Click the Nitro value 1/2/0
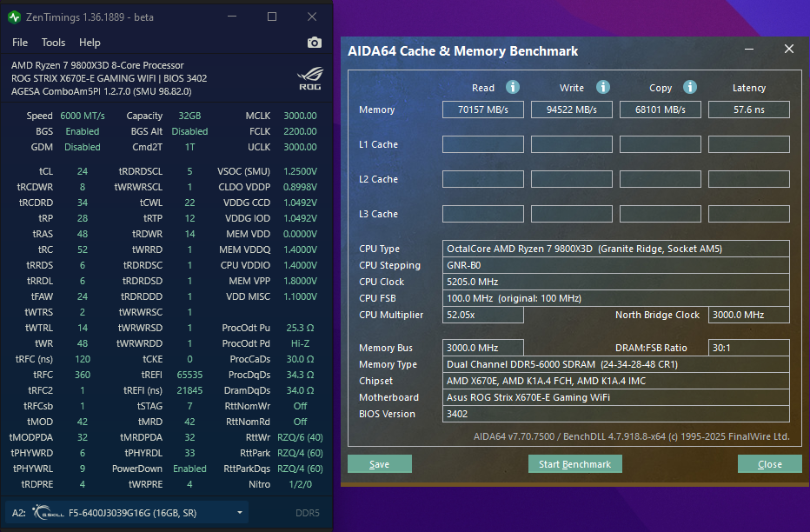The image size is (810, 532). tap(300, 484)
